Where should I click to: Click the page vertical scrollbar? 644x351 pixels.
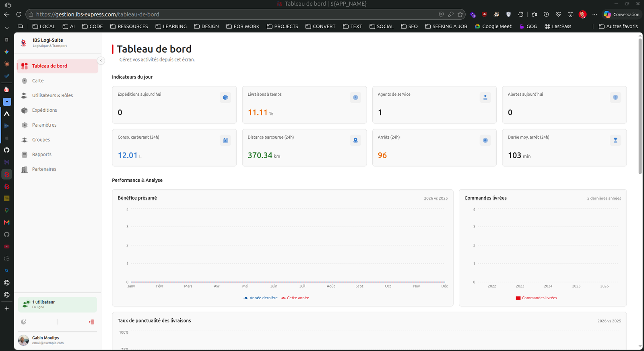(640, 106)
